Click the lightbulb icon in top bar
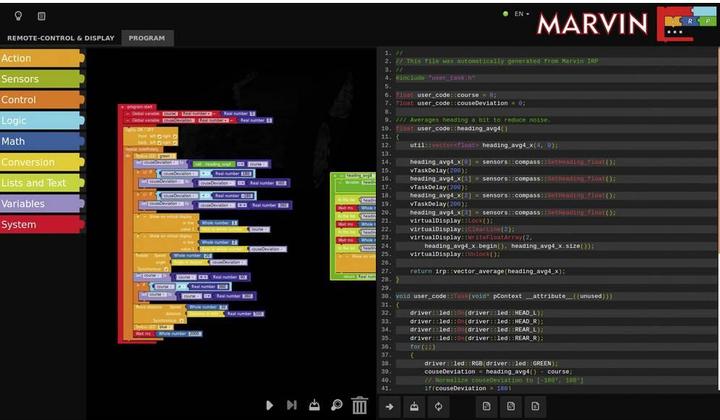Screen dimensions: 720x420 18,16
